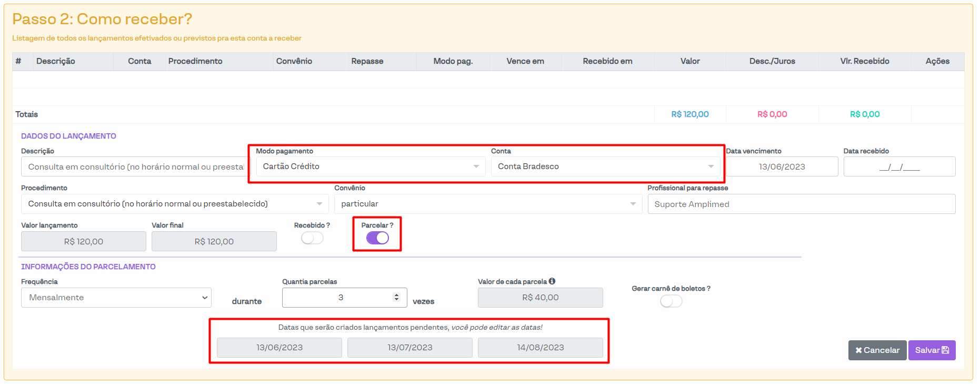Turn off the Parcelar toggle

377,238
